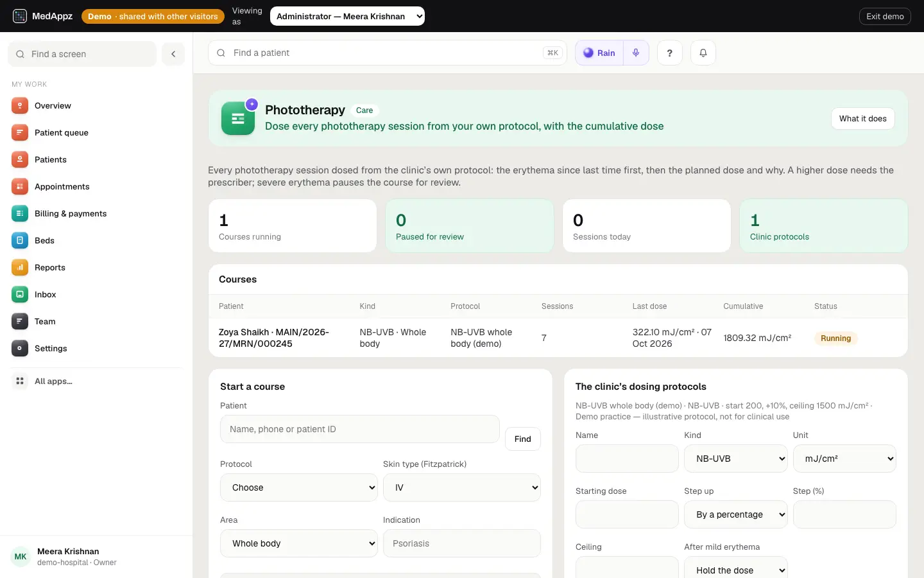Open All apps grid
Screen dimensions: 924x578
[x=96, y=381]
